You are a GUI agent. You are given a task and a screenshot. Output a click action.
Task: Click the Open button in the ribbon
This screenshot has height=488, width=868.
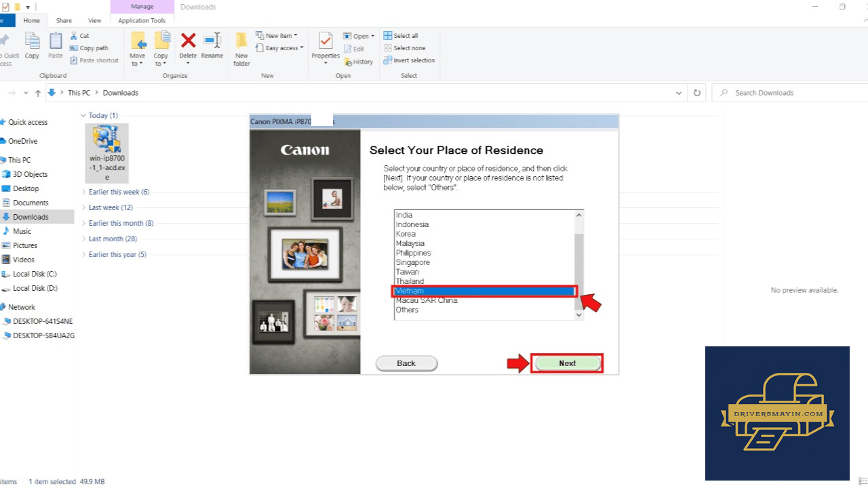click(x=358, y=36)
